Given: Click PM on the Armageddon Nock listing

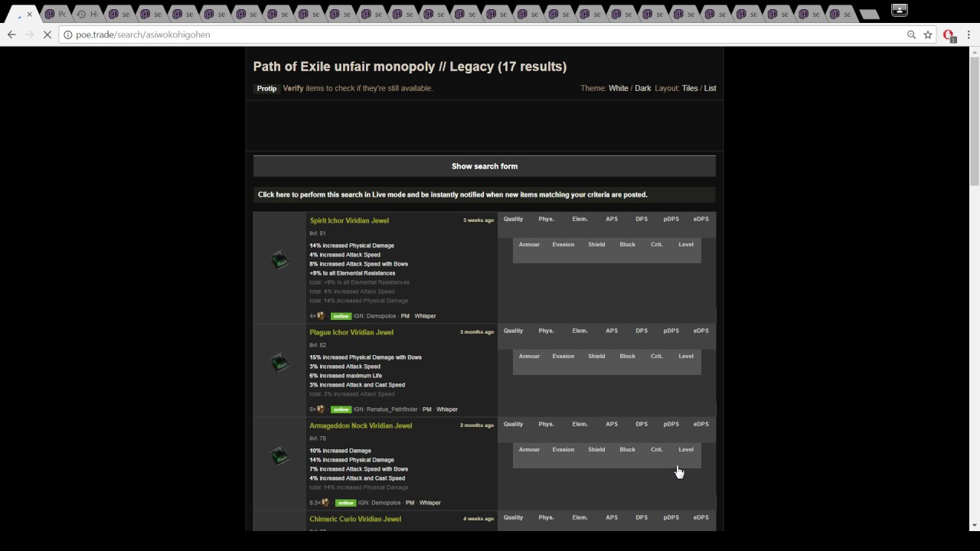Looking at the screenshot, I should pyautogui.click(x=410, y=503).
